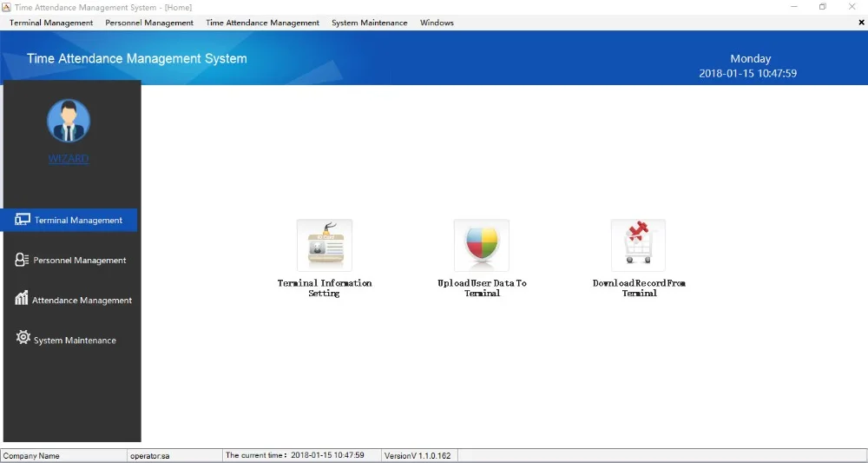Open System Maintenance menu in menu bar

click(x=369, y=23)
